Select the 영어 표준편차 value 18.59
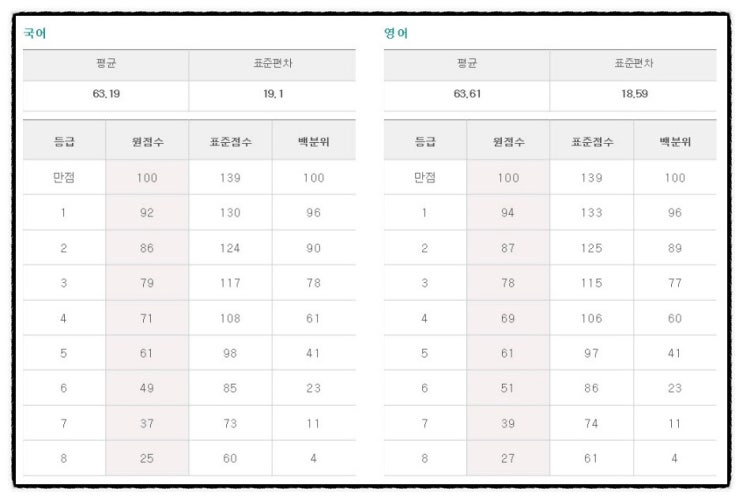The height and width of the screenshot is (500, 743). click(x=634, y=94)
